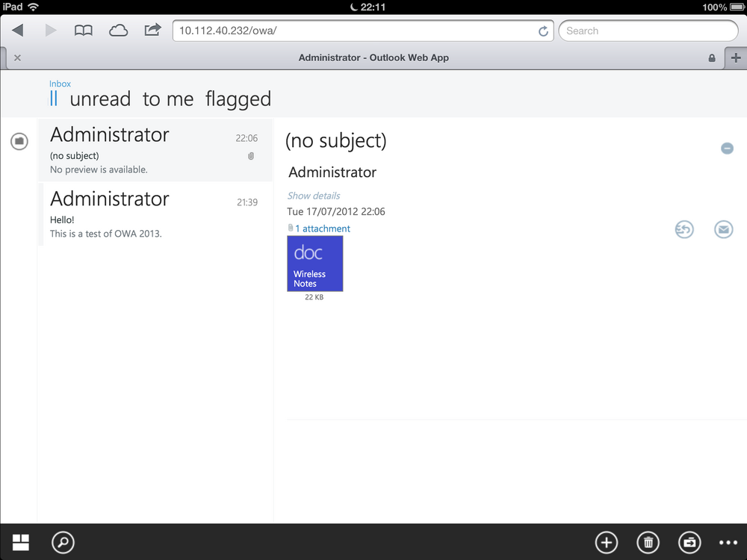Click the paperclip icon in message list
747x560 pixels.
tap(251, 156)
